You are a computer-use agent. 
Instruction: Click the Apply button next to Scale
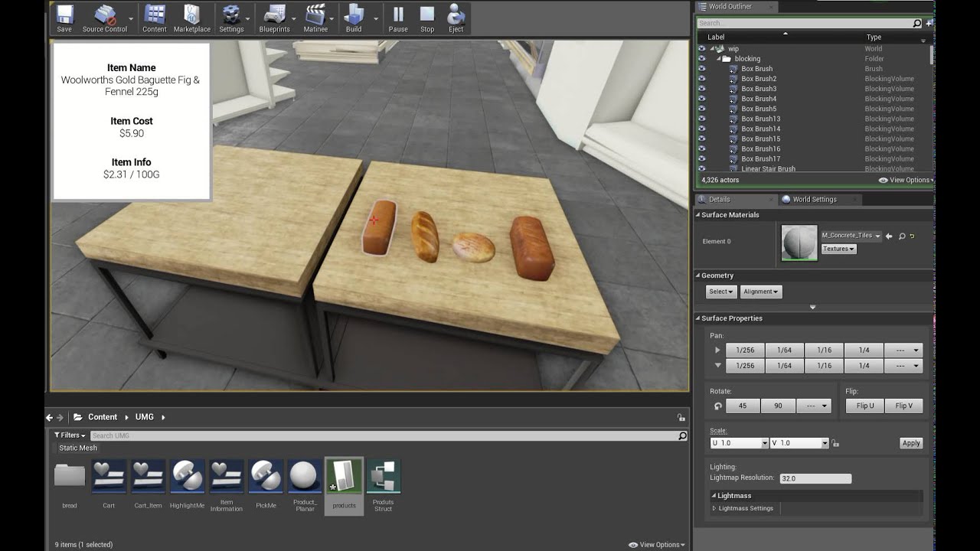910,443
